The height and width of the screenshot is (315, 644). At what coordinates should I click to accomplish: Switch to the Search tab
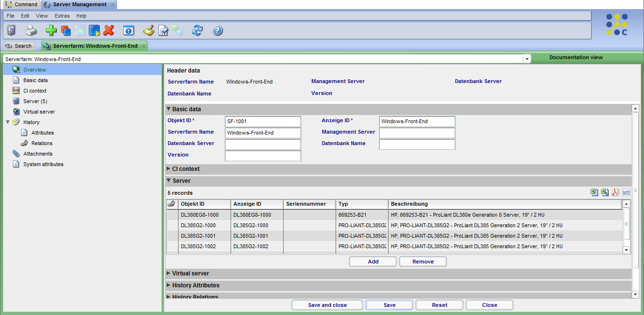tap(19, 46)
